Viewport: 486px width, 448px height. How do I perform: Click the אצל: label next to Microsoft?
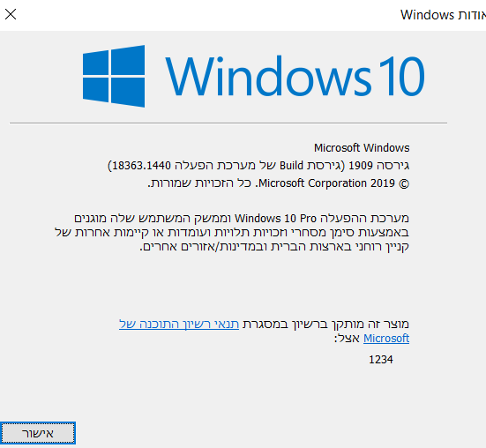coord(347,339)
